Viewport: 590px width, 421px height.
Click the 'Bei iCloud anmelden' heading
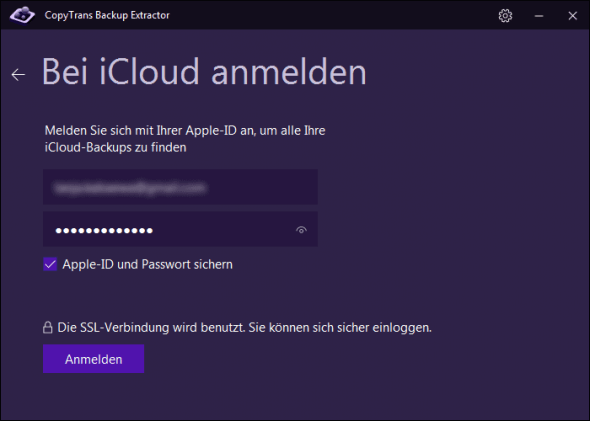(204, 72)
